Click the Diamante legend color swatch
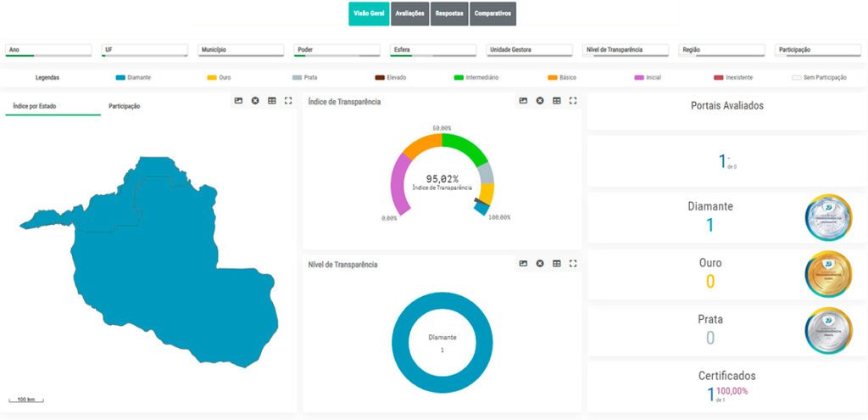The width and height of the screenshot is (868, 420). [x=120, y=78]
